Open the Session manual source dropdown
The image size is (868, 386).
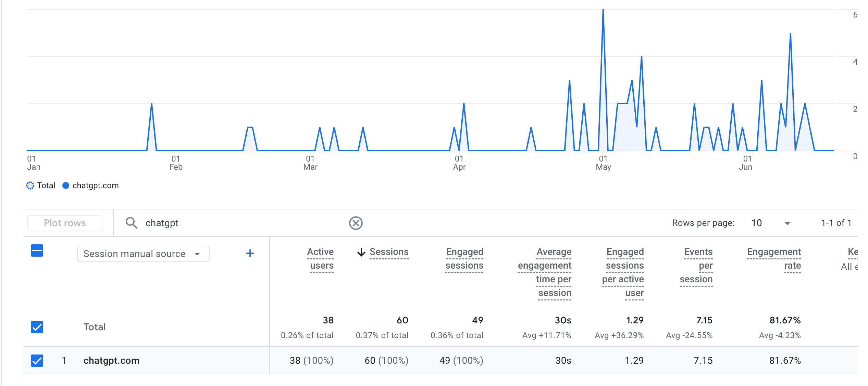point(143,254)
